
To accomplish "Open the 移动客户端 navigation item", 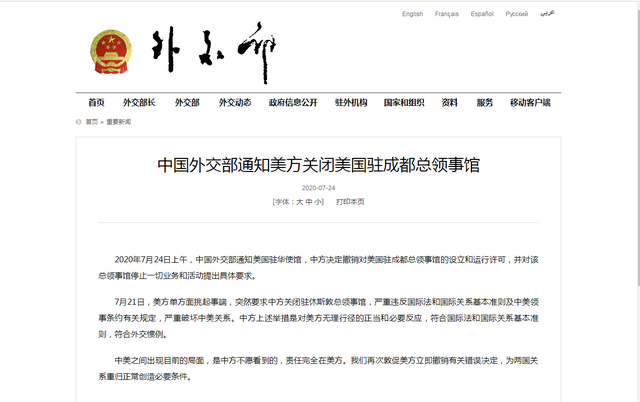I will [x=530, y=102].
